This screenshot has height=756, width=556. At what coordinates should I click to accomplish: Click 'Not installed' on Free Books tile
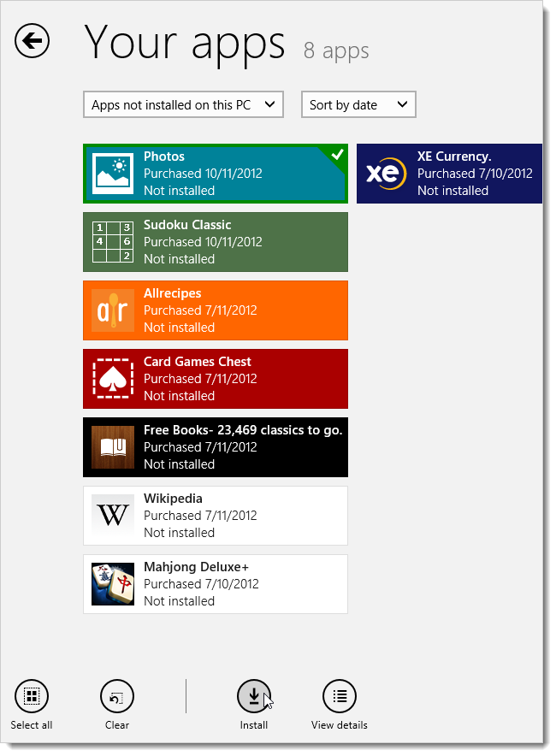[180, 464]
